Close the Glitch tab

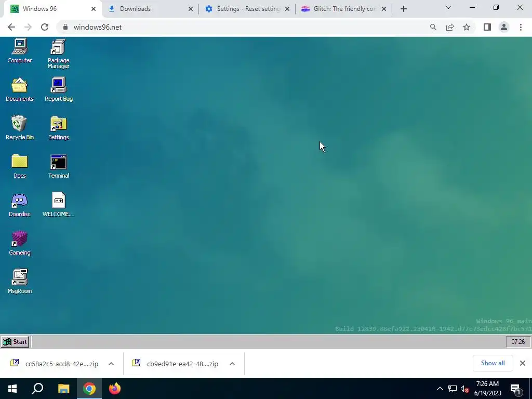tap(384, 9)
